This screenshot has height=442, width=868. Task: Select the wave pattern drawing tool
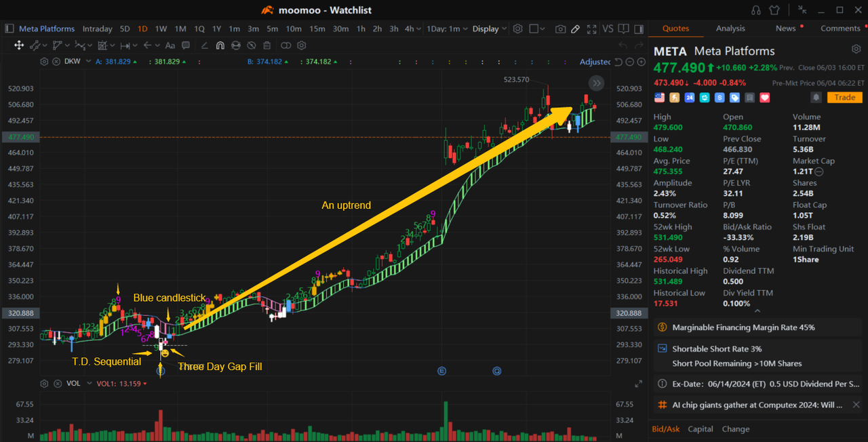click(80, 45)
